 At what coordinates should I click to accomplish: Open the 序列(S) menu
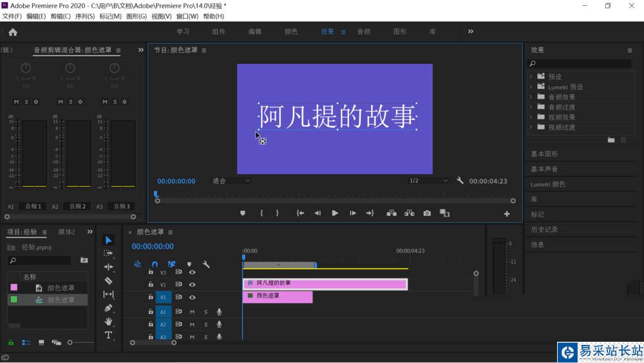[84, 16]
